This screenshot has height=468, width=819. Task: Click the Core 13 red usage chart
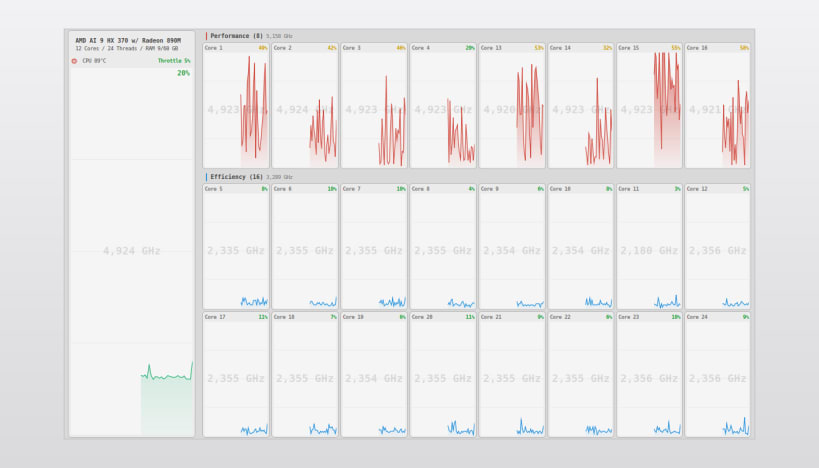512,106
